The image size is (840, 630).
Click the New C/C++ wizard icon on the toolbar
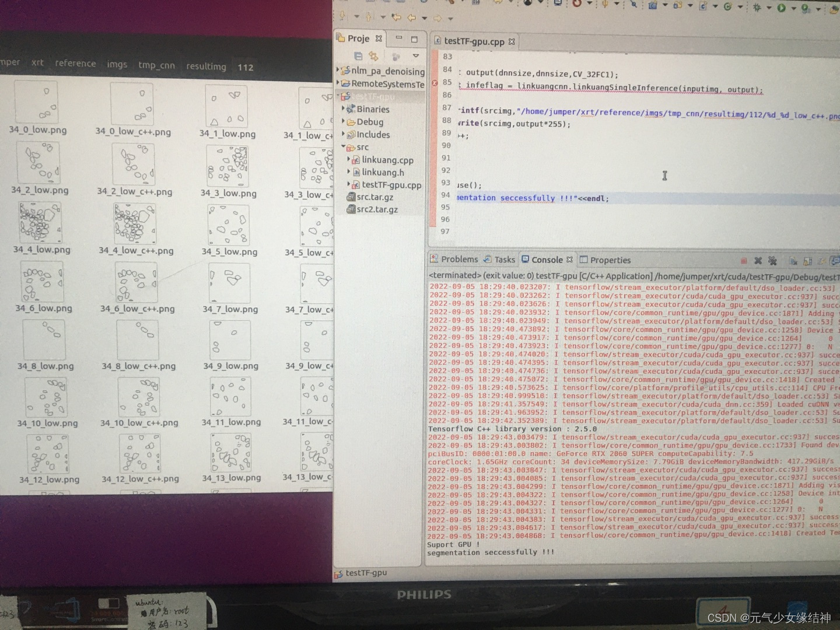tap(653, 6)
